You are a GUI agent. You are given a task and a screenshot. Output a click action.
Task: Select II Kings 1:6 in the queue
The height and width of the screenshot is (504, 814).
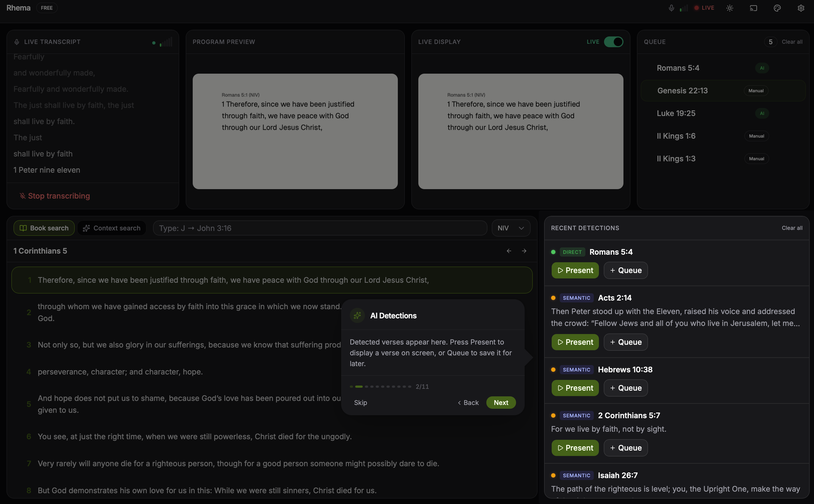(723, 136)
